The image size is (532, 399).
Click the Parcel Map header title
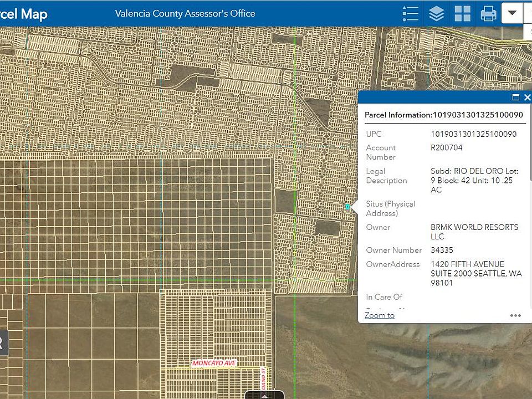pos(23,14)
